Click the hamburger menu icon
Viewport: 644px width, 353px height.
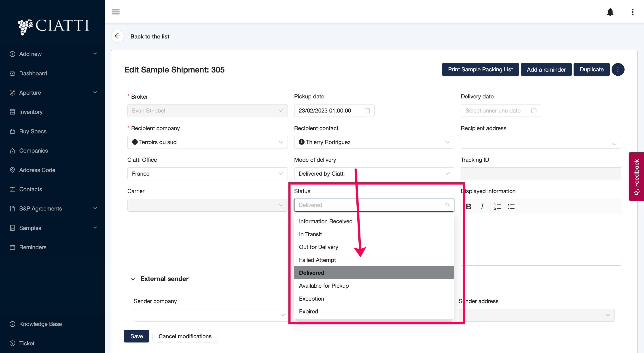[x=116, y=12]
